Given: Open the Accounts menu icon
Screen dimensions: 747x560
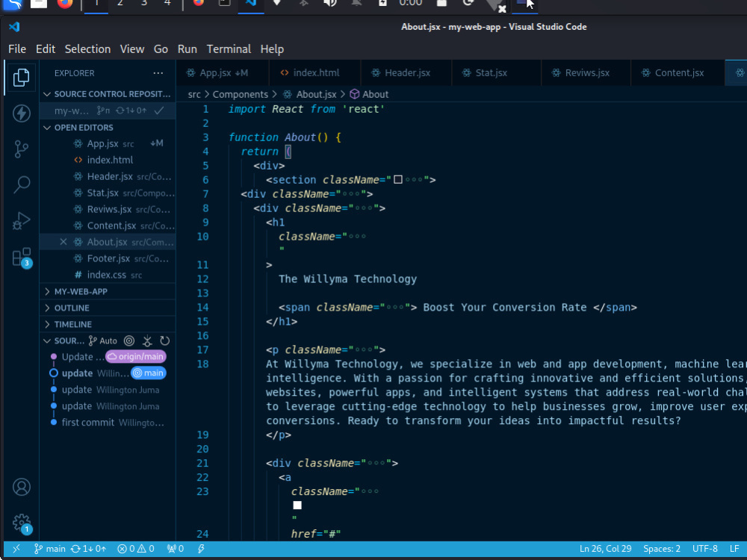Looking at the screenshot, I should tap(22, 487).
